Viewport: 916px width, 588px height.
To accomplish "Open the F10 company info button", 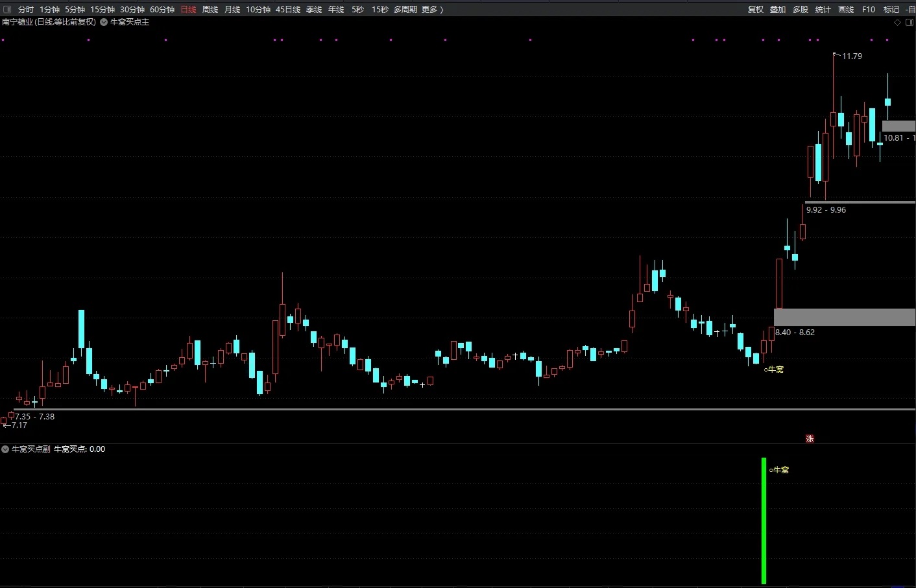I will pyautogui.click(x=869, y=9).
